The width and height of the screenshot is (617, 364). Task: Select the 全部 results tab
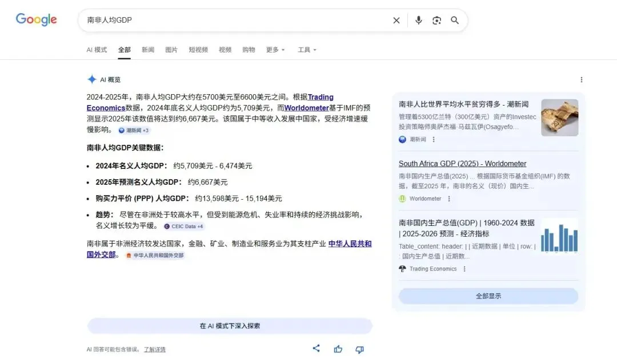[x=125, y=50]
